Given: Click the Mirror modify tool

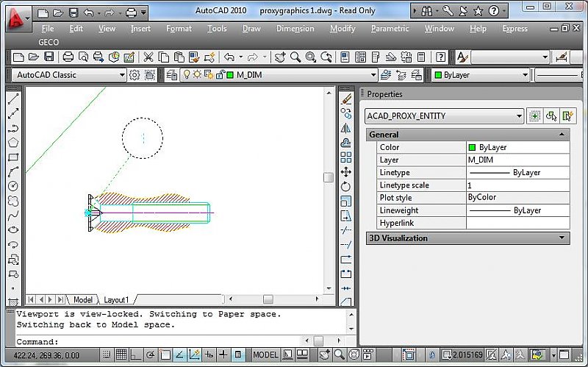Looking at the screenshot, I should click(345, 128).
